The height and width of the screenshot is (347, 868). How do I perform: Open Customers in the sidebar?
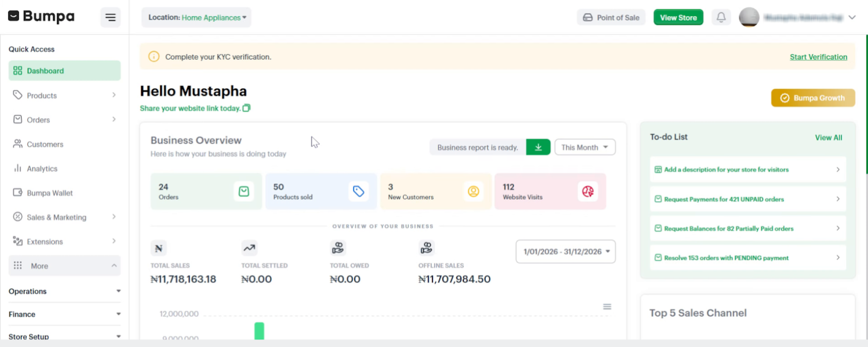click(x=64, y=144)
